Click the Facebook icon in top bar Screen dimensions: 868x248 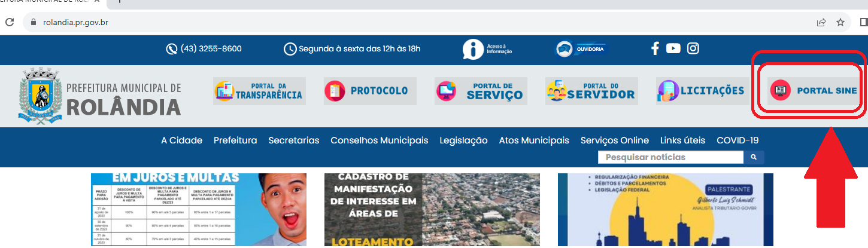pyautogui.click(x=655, y=48)
